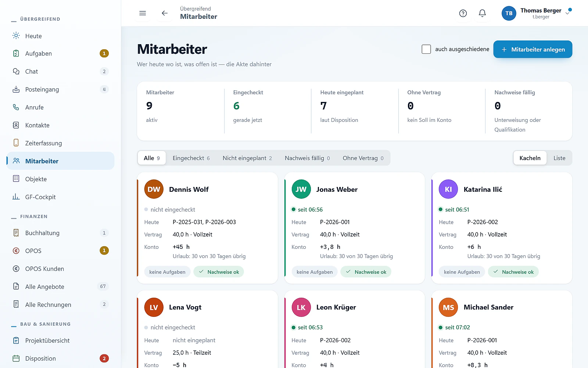588x368 pixels.
Task: Filter by Nicht eingeplant tab
Action: pos(247,158)
